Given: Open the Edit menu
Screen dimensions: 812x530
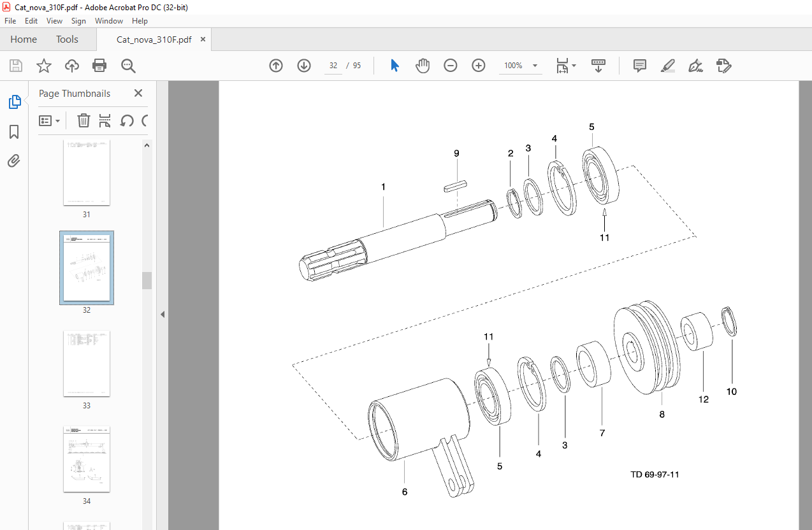Looking at the screenshot, I should [31, 21].
